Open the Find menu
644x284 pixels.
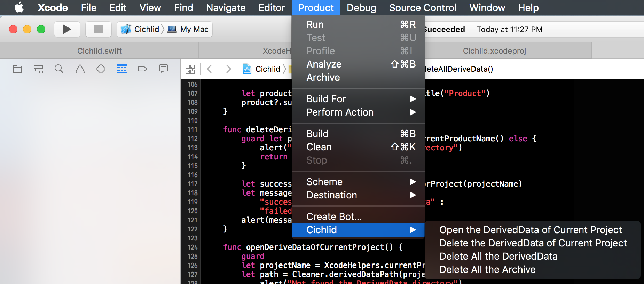click(x=184, y=8)
